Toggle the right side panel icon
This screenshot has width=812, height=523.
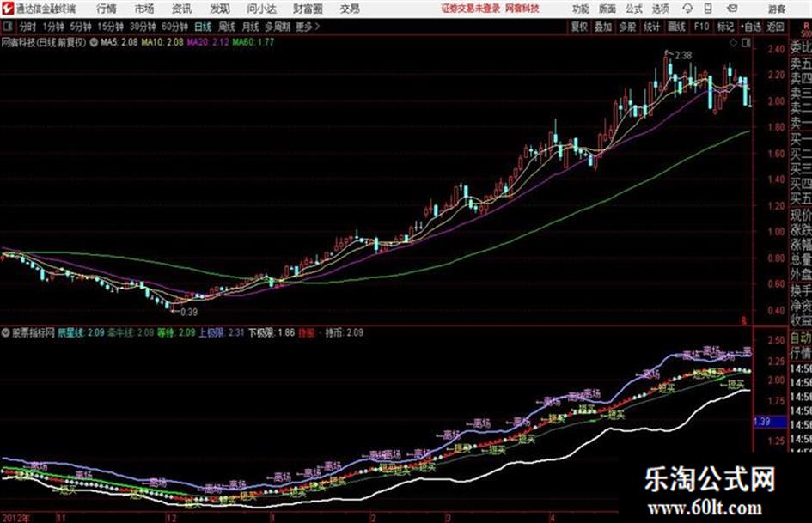(746, 43)
